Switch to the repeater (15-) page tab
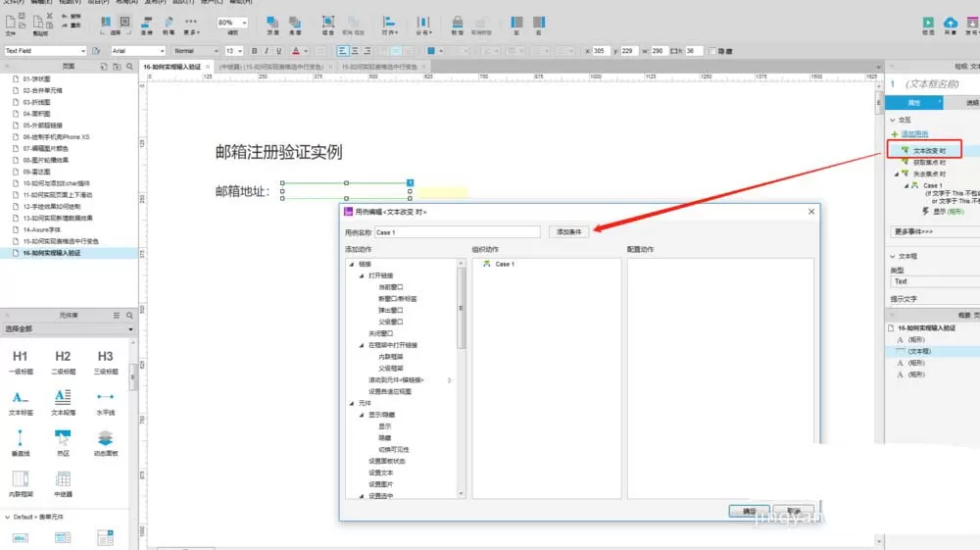 [x=272, y=67]
